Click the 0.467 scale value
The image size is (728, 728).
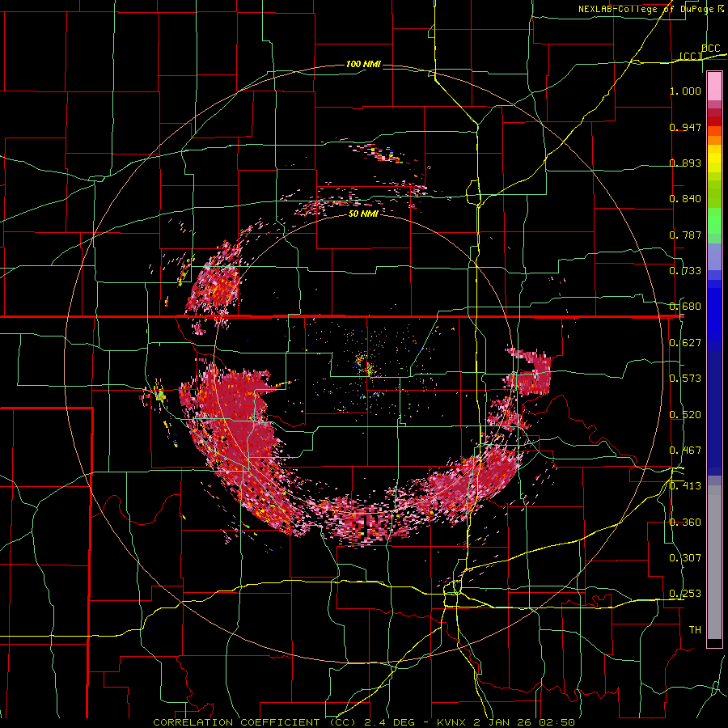(x=685, y=451)
